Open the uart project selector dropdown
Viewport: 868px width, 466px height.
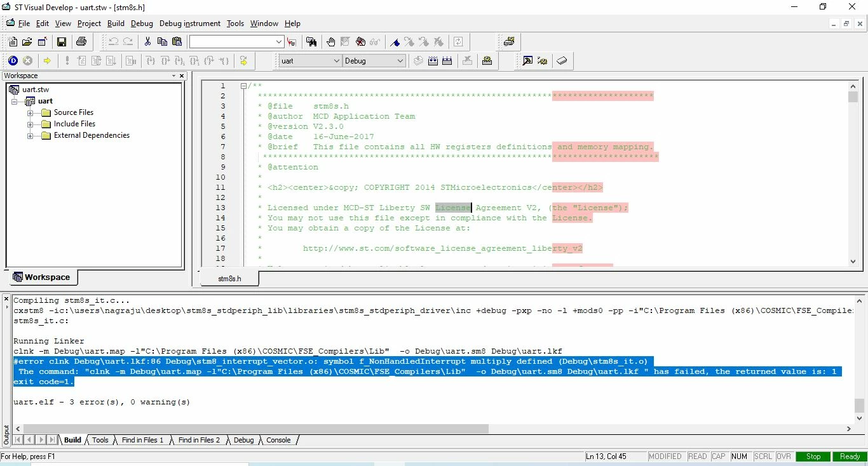(x=336, y=61)
